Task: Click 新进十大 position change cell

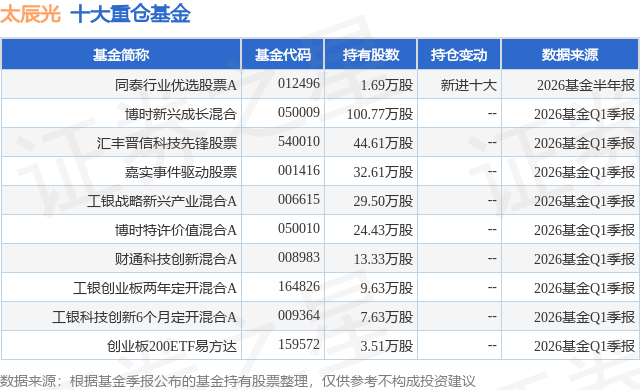Action: point(469,85)
